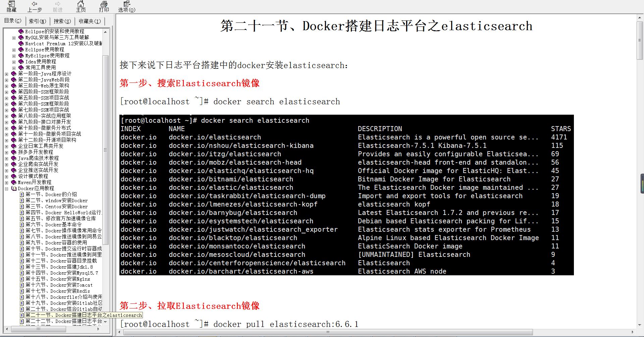This screenshot has height=337, width=644.
Task: Expand the MyEclipse使用教程 tree node
Action: pos(14,56)
